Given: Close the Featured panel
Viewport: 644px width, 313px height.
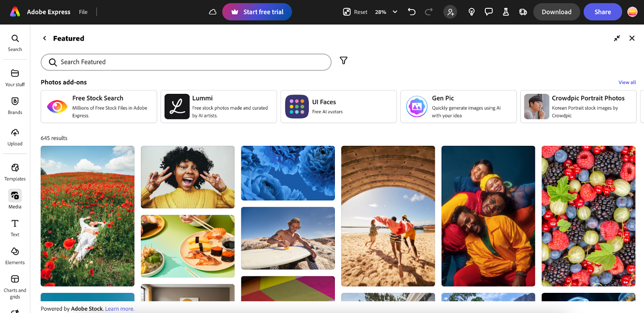Looking at the screenshot, I should (x=632, y=38).
